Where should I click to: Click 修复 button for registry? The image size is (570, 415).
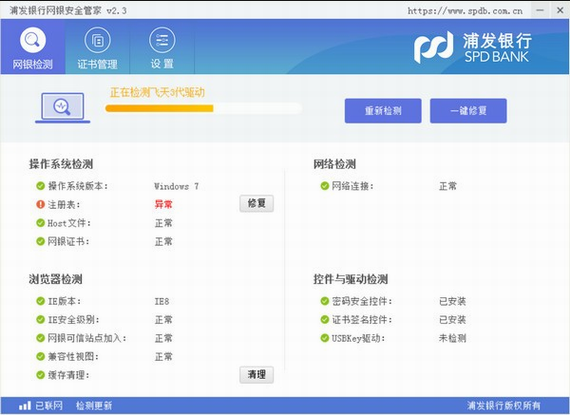(257, 203)
